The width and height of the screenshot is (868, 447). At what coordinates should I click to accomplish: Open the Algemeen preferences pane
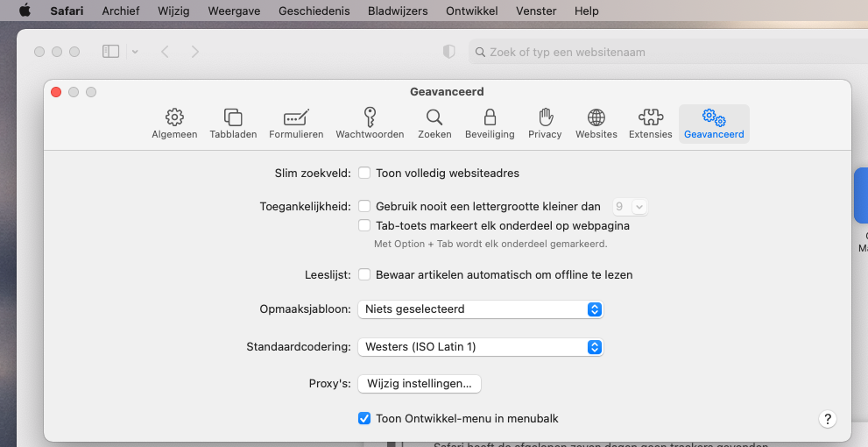[x=174, y=124]
